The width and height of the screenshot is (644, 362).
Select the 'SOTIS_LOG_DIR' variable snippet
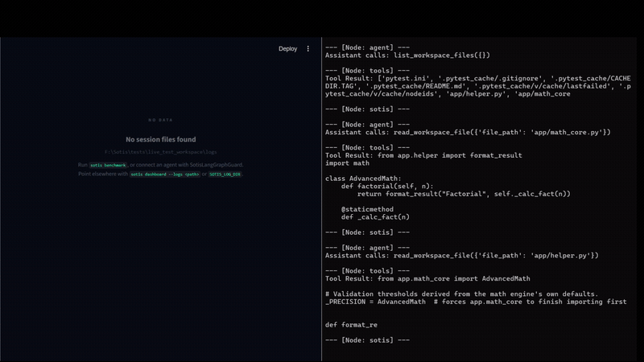(x=225, y=175)
